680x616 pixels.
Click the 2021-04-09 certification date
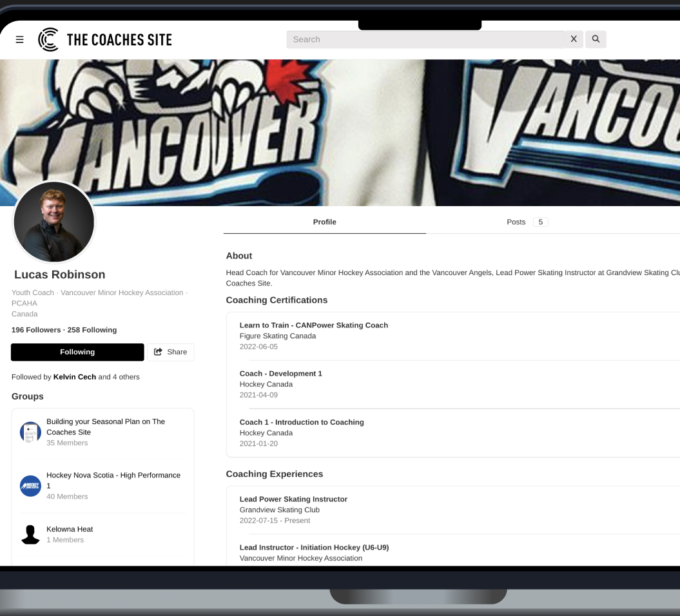coord(258,395)
